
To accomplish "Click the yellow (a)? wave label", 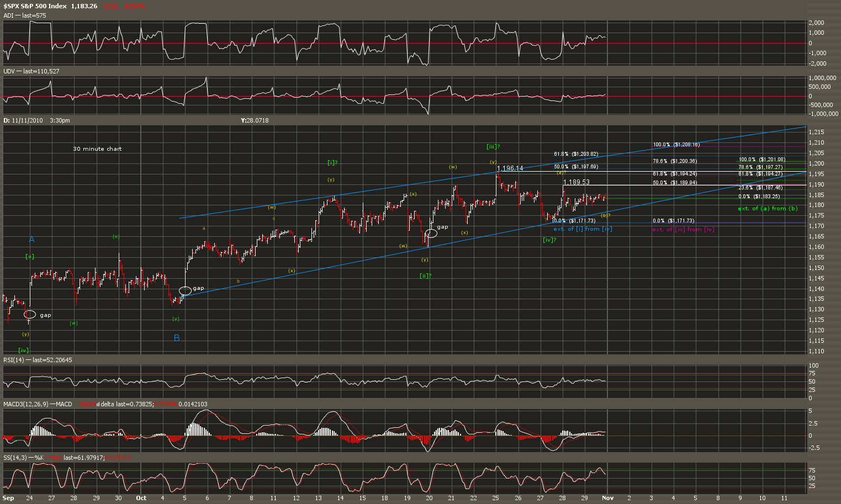I will click(562, 172).
